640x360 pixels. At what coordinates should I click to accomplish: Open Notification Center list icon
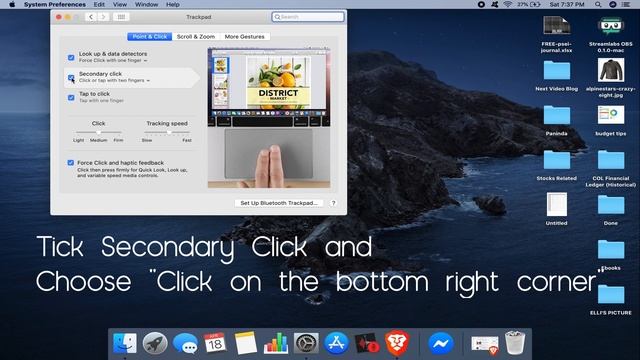pyautogui.click(x=625, y=4)
